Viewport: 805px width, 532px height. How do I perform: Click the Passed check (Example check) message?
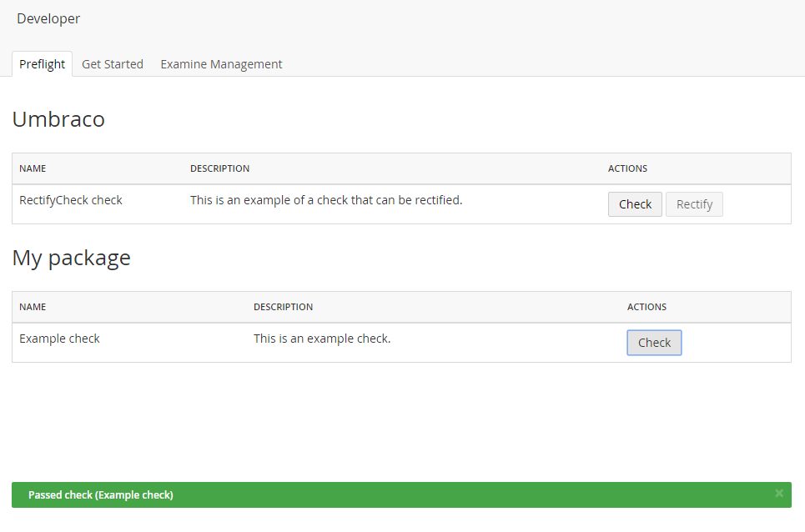tap(101, 495)
